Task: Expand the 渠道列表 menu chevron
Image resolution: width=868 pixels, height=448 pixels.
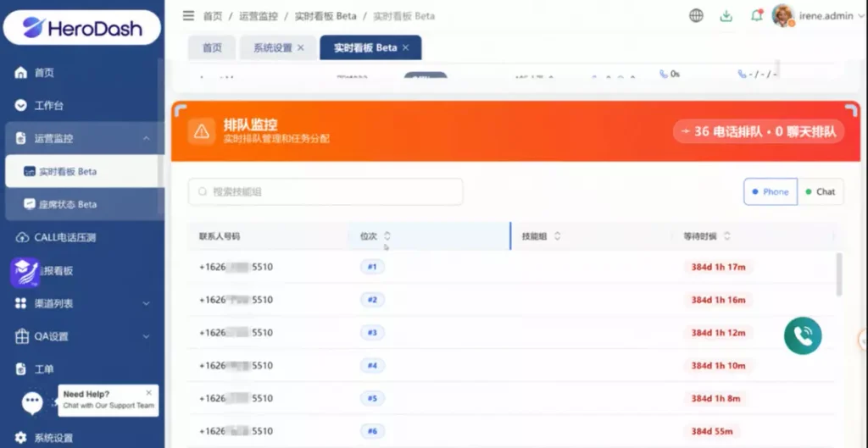Action: (146, 303)
